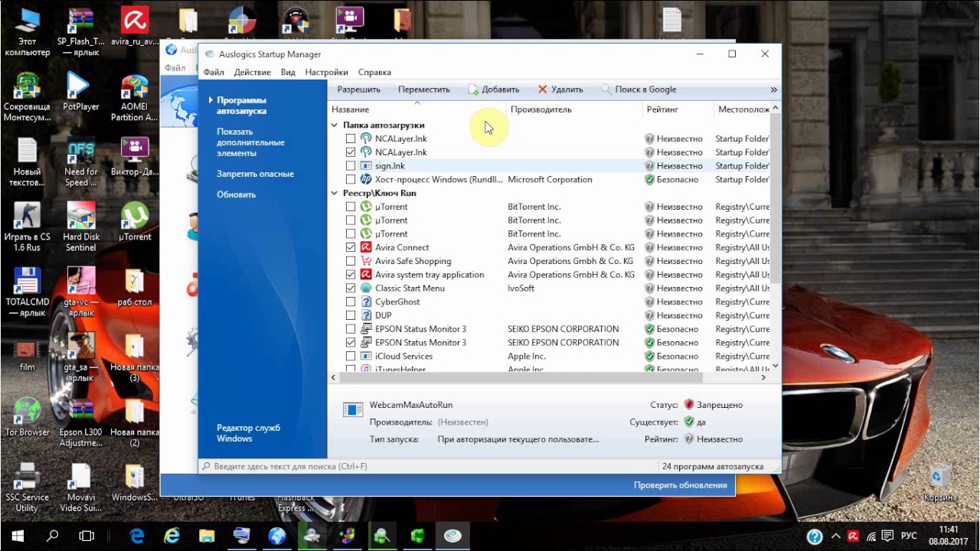Select the Need for Speed desktop icon
Image resolution: width=980 pixels, height=551 pixels.
click(81, 162)
